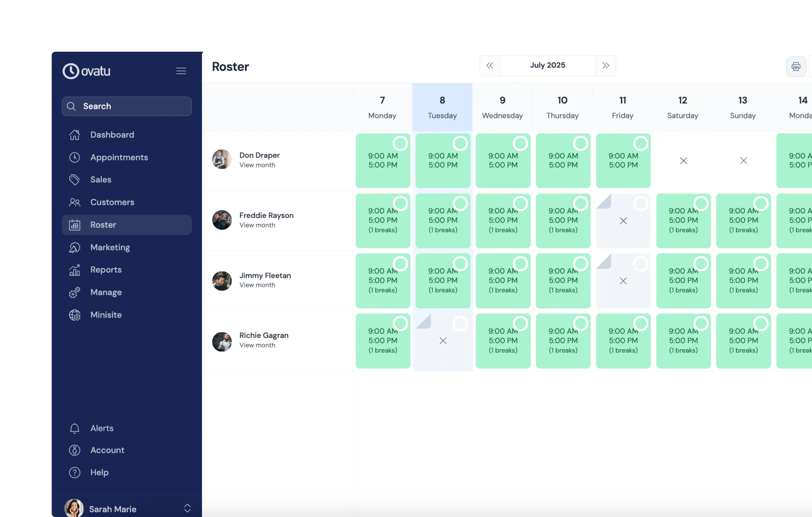Screen dimensions: 812x517
Task: Click "View month" for Richie Gagran
Action: (257, 345)
